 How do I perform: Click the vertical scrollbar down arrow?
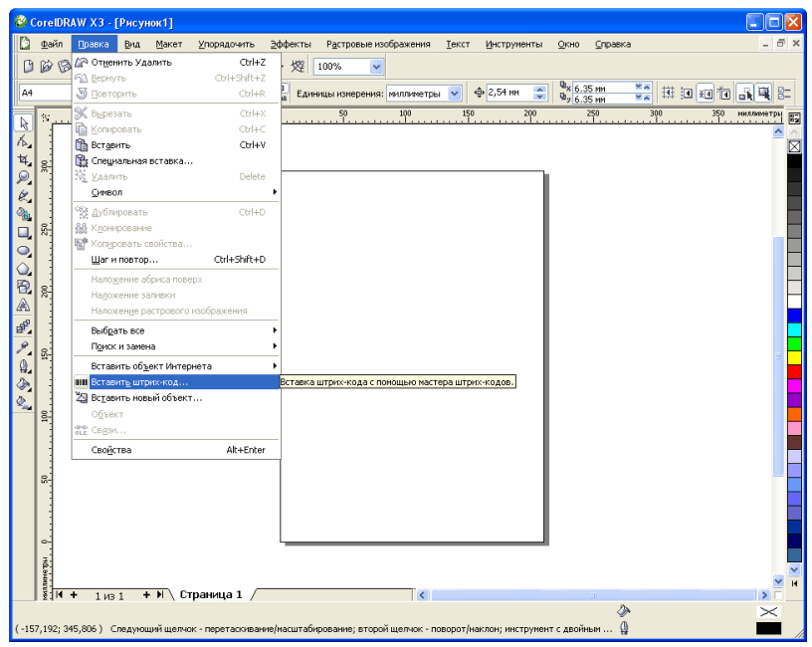(x=778, y=580)
